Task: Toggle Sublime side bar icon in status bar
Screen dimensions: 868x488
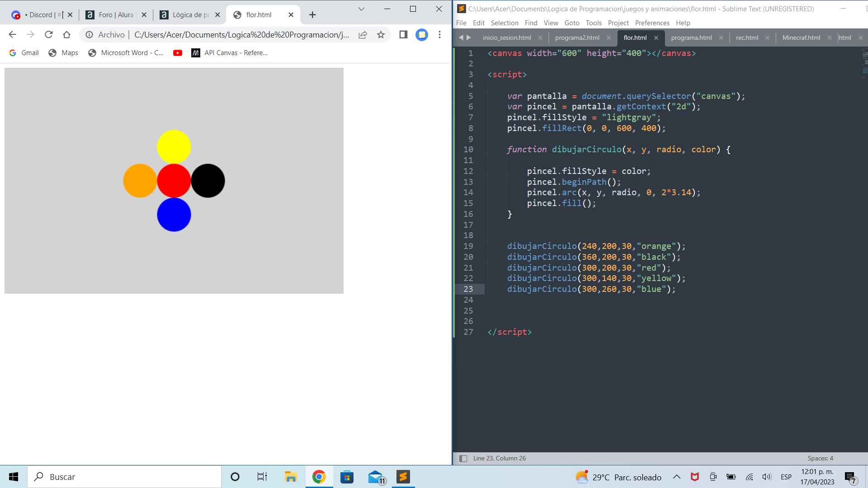Action: [x=463, y=459]
